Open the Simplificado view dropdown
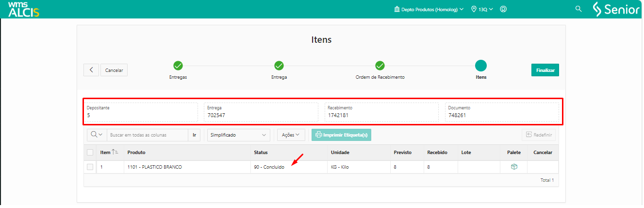Screen dimensions: 644x208 coord(238,135)
